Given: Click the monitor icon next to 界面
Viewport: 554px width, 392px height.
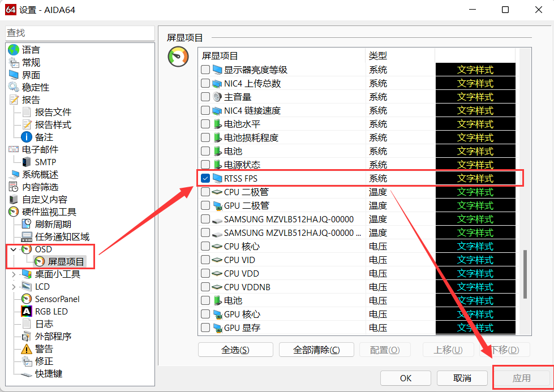Looking at the screenshot, I should pyautogui.click(x=14, y=75).
